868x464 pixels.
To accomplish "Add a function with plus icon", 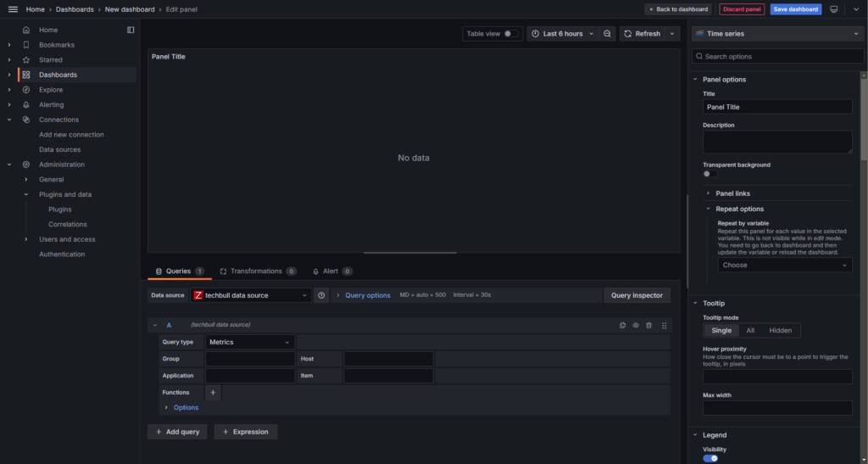I will tap(213, 393).
